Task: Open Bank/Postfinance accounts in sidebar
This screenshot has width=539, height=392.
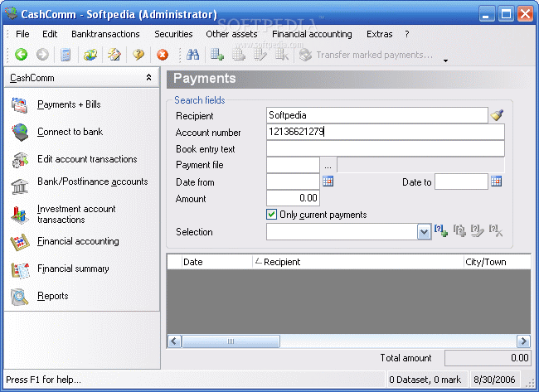Action: tap(93, 181)
